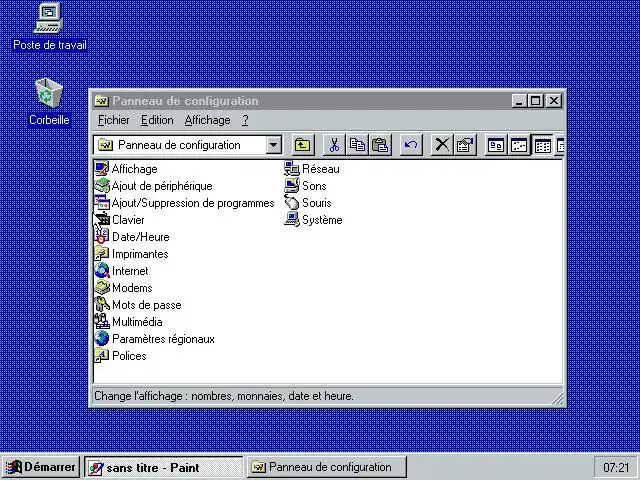
Task: Expand the folder address dropdown arrow
Action: pyautogui.click(x=273, y=145)
